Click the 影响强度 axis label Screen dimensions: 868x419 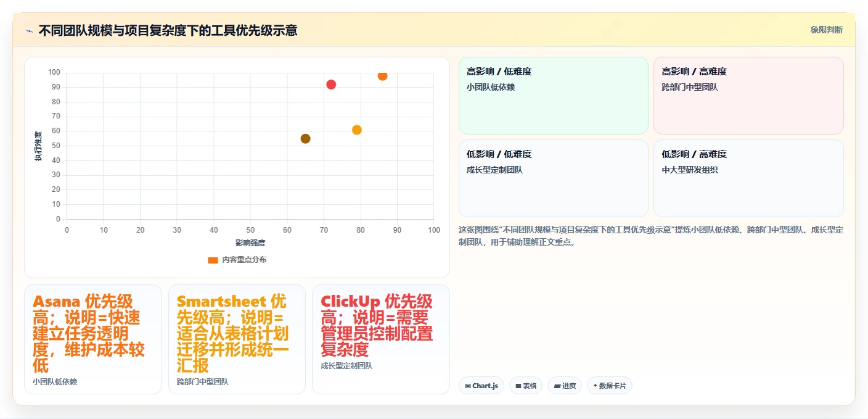(x=250, y=243)
